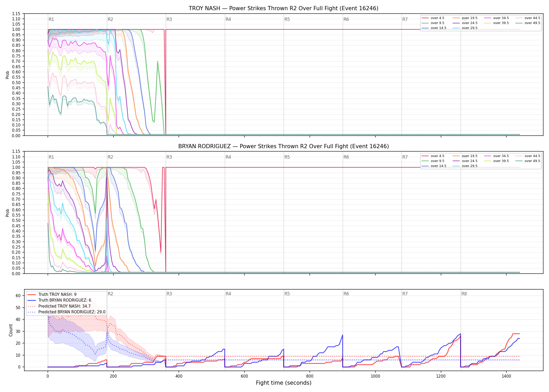Click the x-axis tick label 600
The image size is (549, 392).
(x=244, y=376)
